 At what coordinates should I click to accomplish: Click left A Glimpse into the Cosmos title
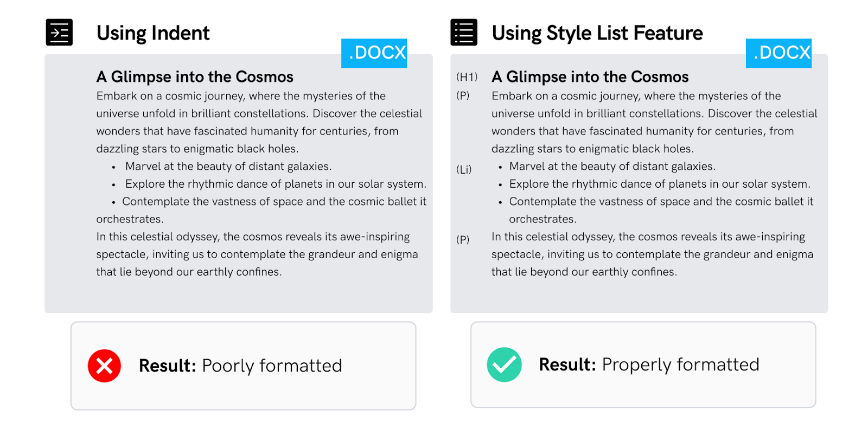[195, 77]
